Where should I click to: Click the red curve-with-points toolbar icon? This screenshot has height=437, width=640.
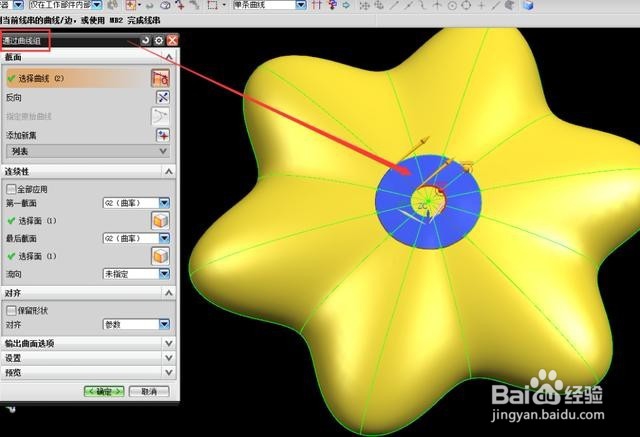pos(179,5)
